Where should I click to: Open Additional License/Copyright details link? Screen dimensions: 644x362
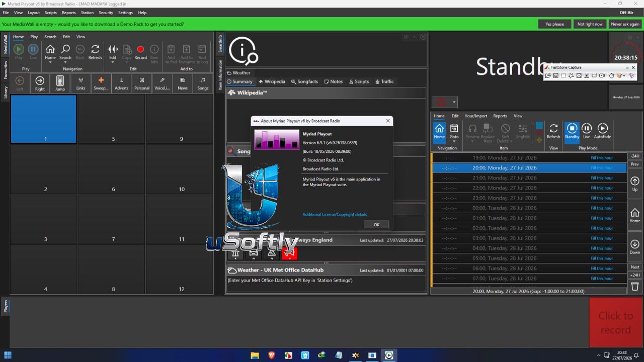[x=335, y=215]
